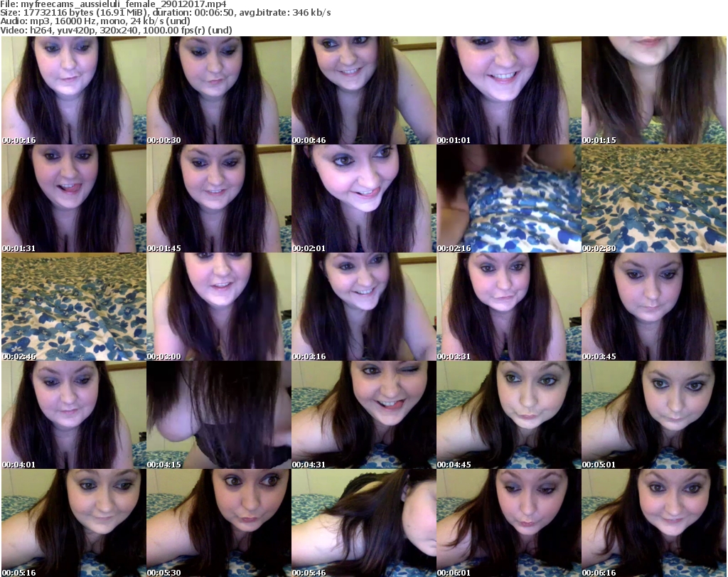Viewport: 728px width, 577px height.
Task: Click the thumbnail timestamped 00:00:16
Action: tap(73, 90)
